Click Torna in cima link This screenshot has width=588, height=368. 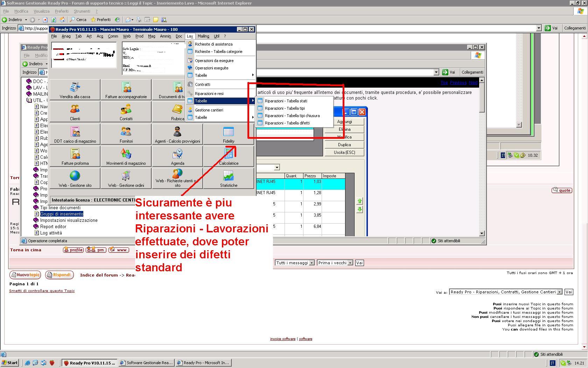click(x=26, y=250)
